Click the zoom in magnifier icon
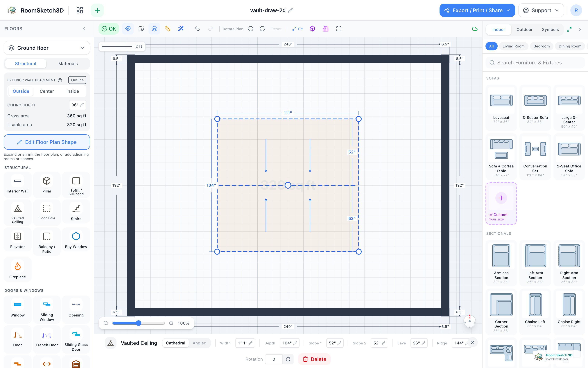The height and width of the screenshot is (368, 588). click(x=171, y=323)
